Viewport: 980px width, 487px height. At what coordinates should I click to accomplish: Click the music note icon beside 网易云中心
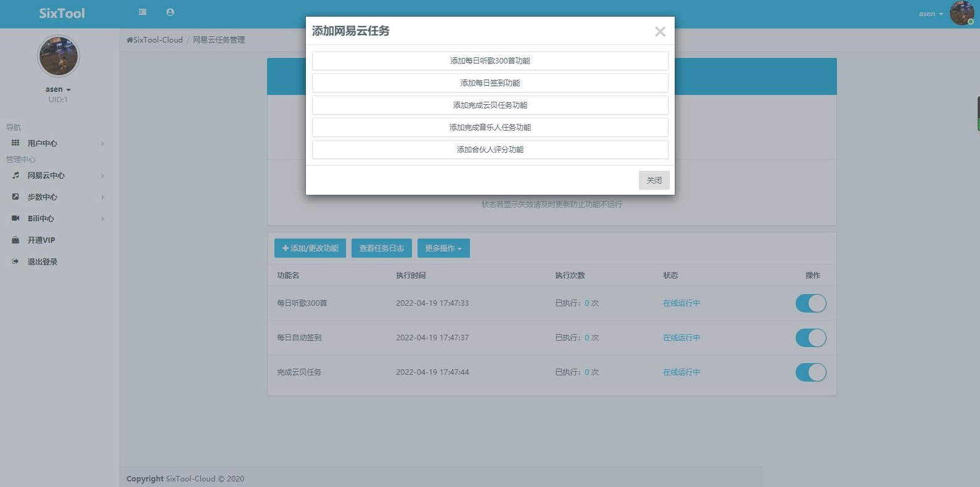15,175
